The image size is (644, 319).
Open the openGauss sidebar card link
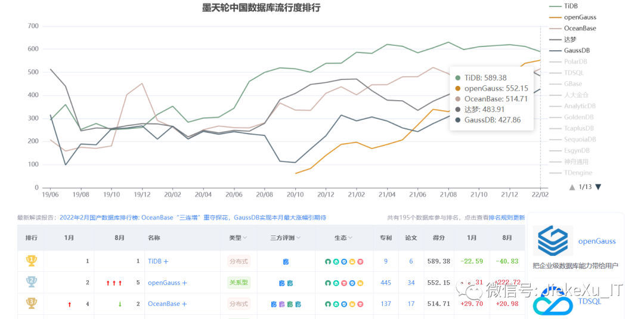(x=597, y=241)
